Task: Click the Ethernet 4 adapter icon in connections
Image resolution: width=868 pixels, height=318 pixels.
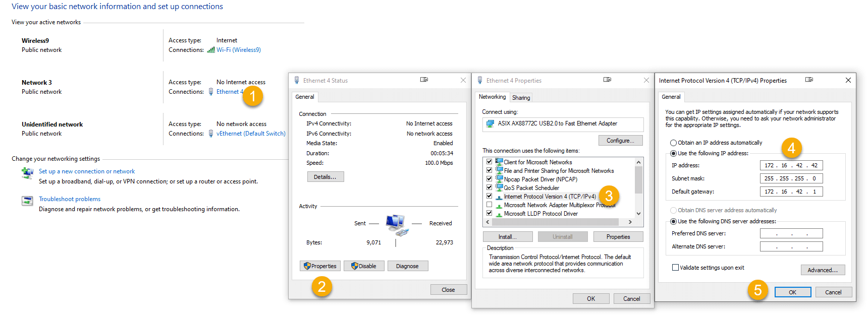Action: coord(211,92)
